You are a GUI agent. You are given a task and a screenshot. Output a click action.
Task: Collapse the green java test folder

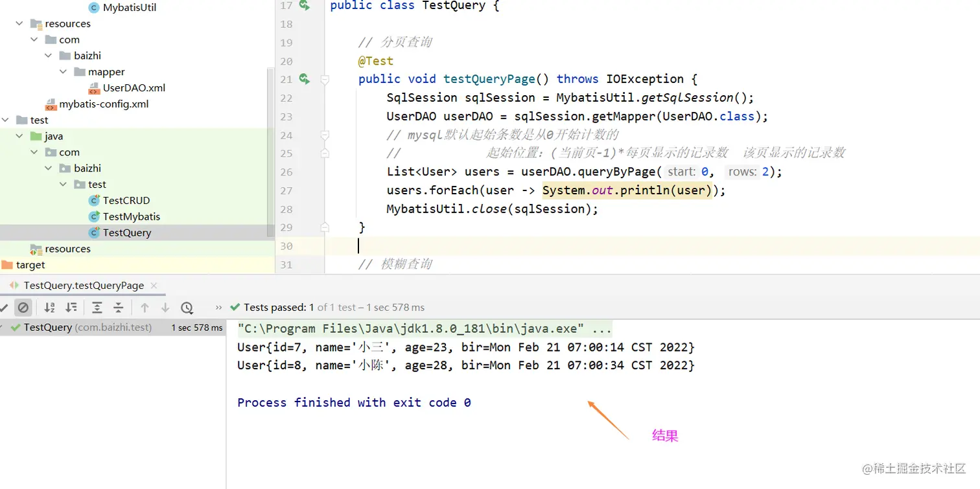[19, 136]
